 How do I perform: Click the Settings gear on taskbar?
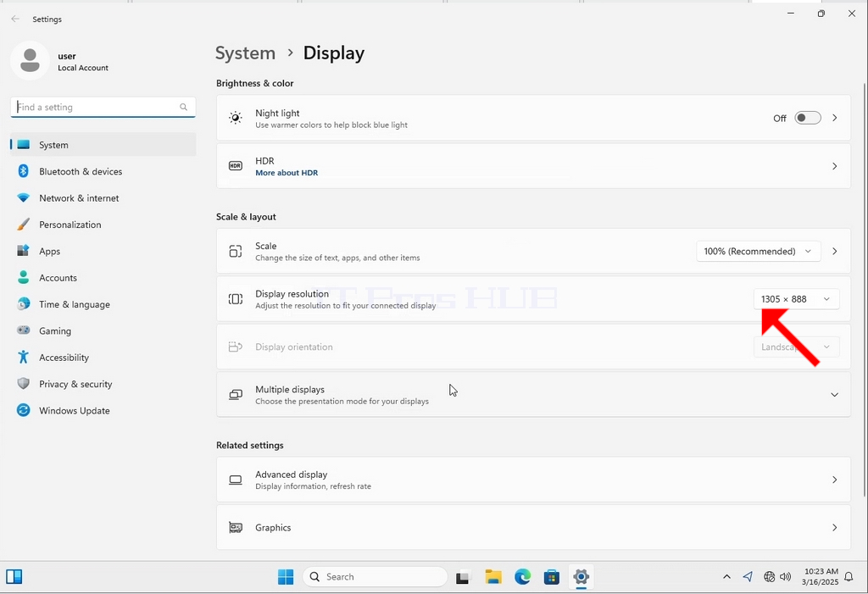pyautogui.click(x=581, y=577)
